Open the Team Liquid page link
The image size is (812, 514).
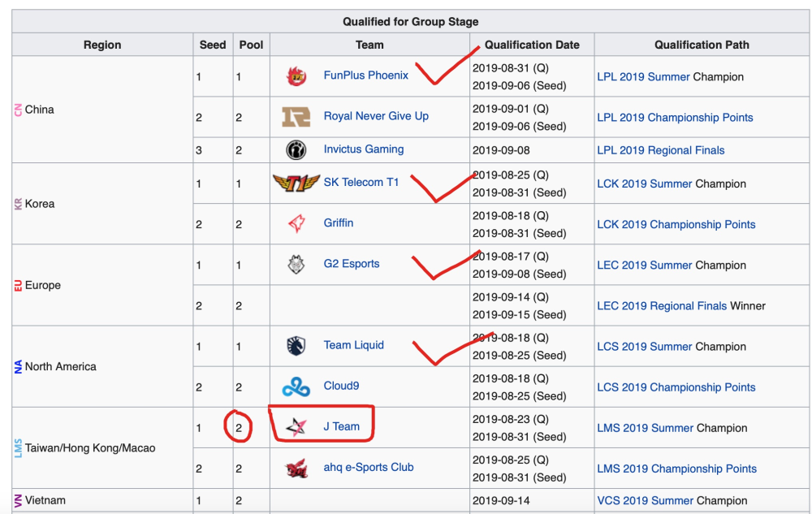click(x=353, y=345)
